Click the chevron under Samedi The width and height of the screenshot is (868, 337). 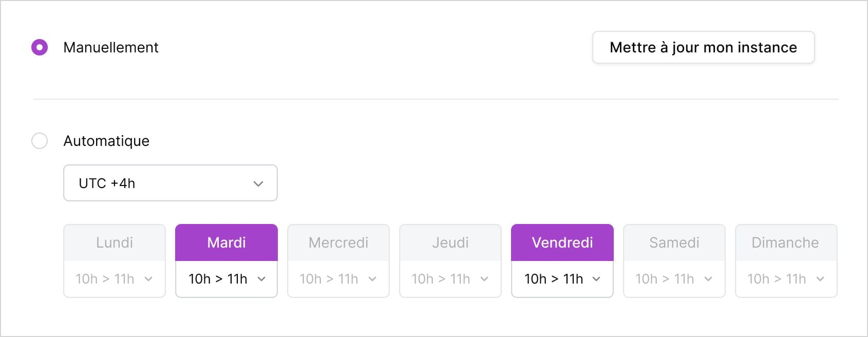(x=708, y=279)
